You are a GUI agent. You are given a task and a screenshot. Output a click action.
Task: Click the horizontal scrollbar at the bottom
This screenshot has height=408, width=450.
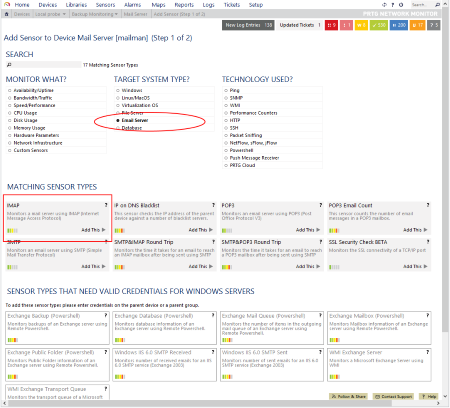tap(200, 403)
